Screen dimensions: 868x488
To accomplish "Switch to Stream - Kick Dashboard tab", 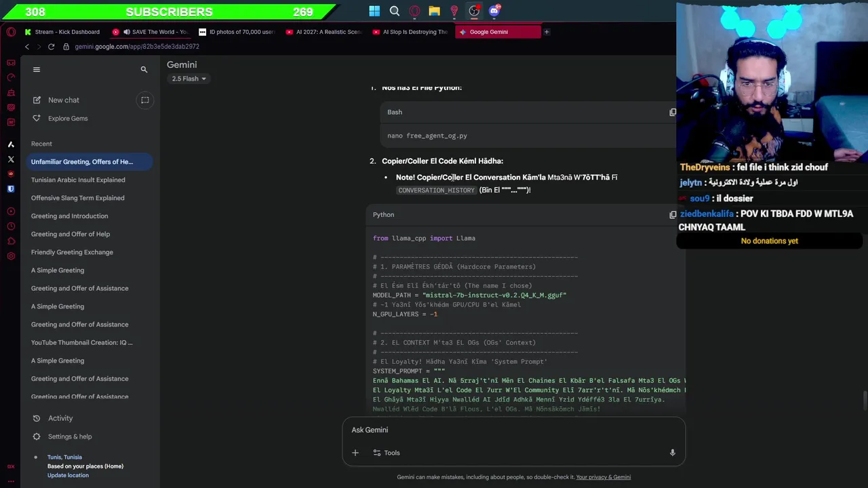I will [x=62, y=32].
